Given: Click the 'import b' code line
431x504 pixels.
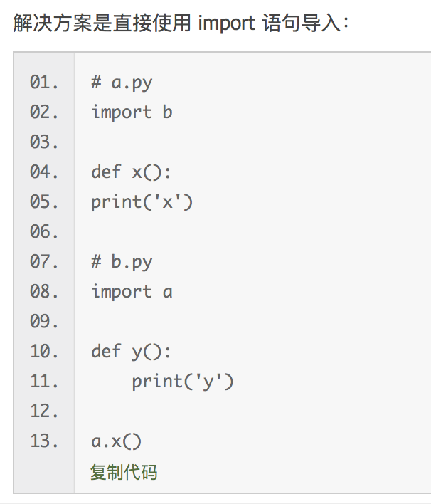Looking at the screenshot, I should click(132, 112).
